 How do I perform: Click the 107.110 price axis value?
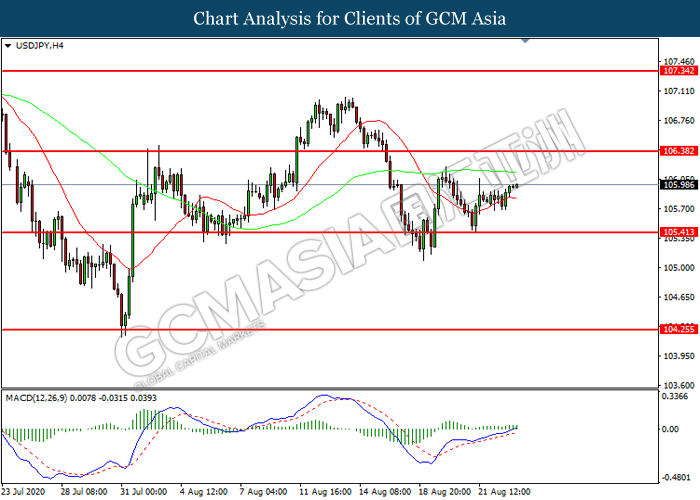[x=679, y=91]
